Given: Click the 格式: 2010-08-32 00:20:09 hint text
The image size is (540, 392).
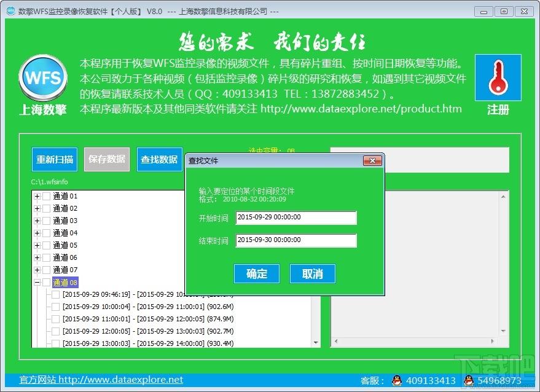Looking at the screenshot, I should (x=243, y=199).
